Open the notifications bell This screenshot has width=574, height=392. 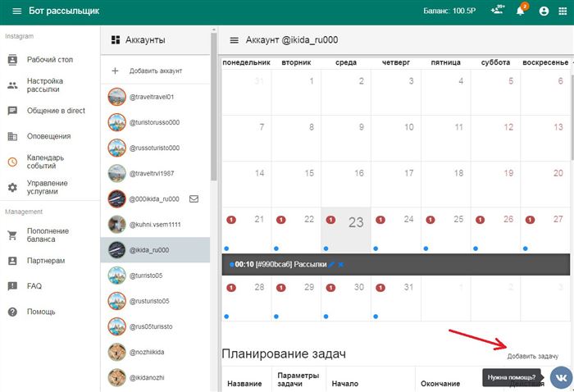click(x=520, y=11)
